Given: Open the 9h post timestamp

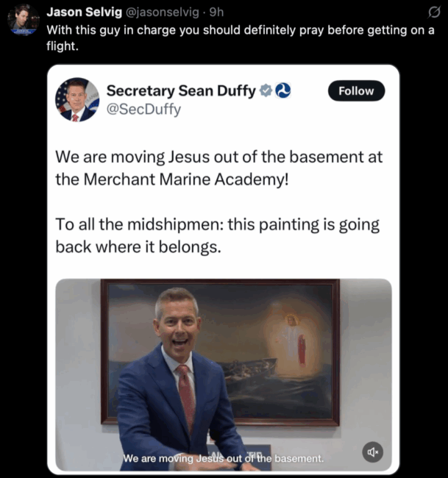Looking at the screenshot, I should pos(216,13).
